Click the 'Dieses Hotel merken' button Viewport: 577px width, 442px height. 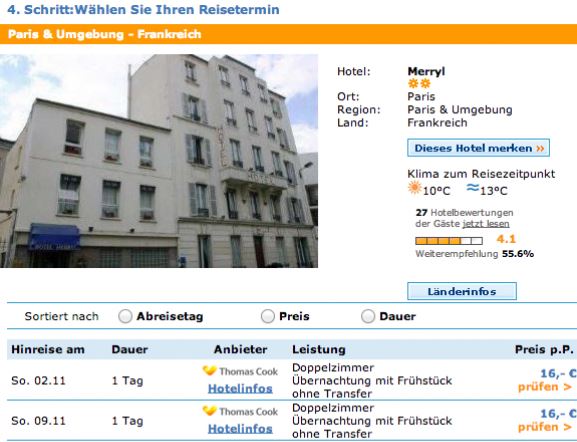point(478,148)
